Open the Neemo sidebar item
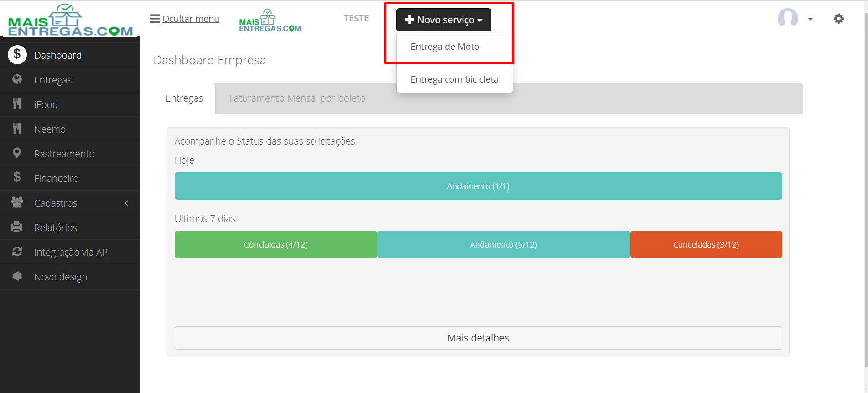The width and height of the screenshot is (868, 393). (x=50, y=129)
